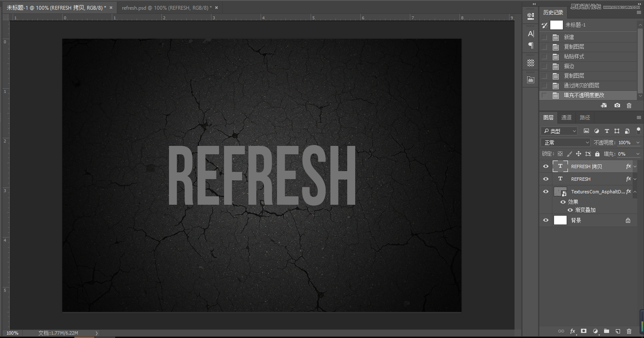Toggle visibility of 渐变叠加 effect
Viewport: 644px width, 338px height.
point(570,210)
